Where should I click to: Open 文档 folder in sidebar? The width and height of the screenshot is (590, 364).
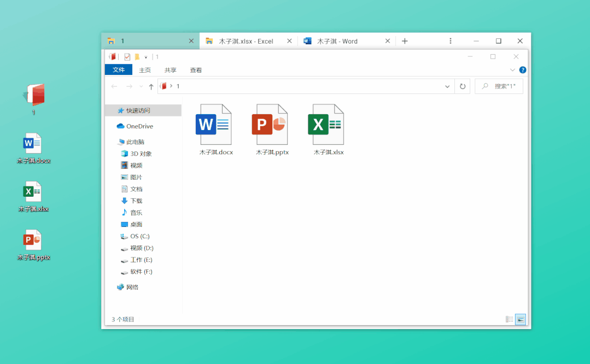pyautogui.click(x=131, y=189)
